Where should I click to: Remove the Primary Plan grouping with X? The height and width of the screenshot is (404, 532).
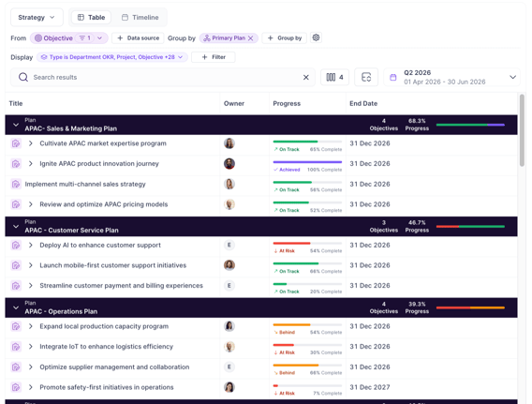[250, 38]
